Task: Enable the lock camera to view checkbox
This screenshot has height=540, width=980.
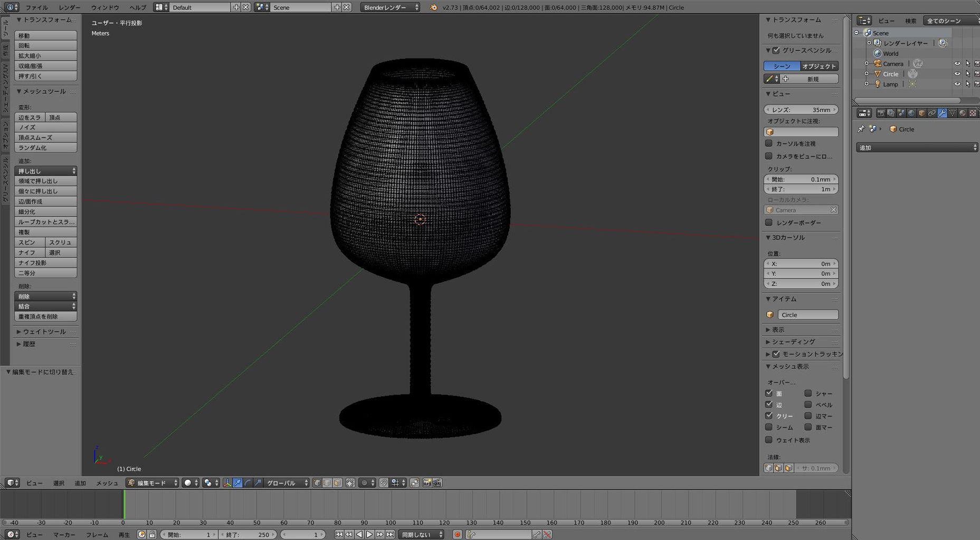Action: 769,156
